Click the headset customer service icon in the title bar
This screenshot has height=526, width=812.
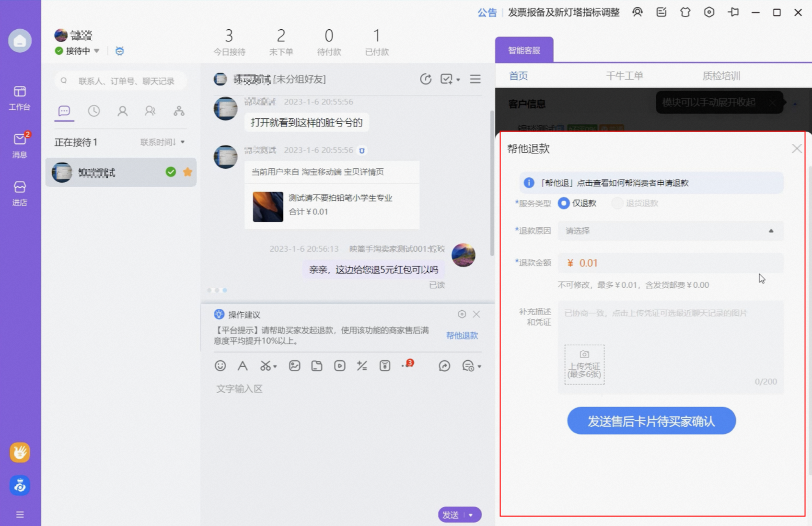coord(637,12)
